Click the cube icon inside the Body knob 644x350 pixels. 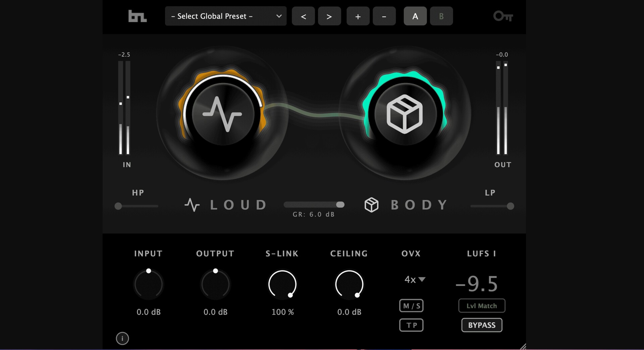point(405,114)
